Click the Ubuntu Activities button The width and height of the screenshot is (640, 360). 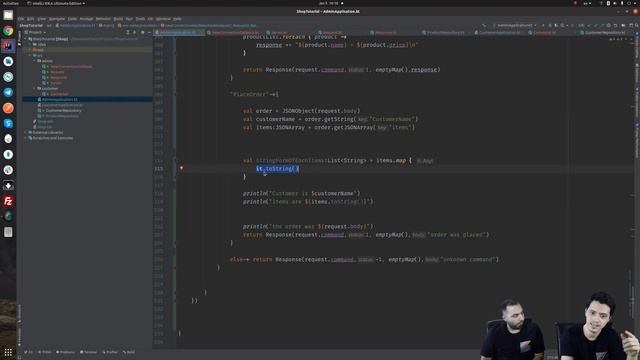click(10, 3)
